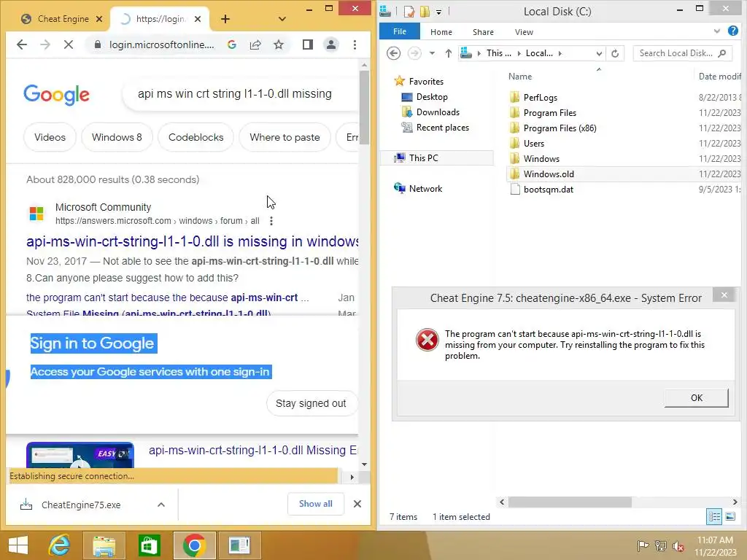Click Chrome page vertical scrollbar
Screen dimensions: 747x560
365,107
